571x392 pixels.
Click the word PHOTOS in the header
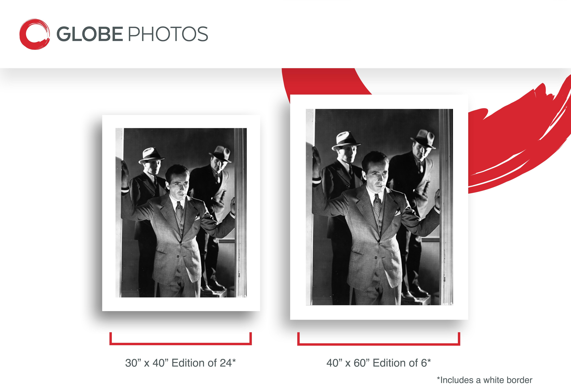pyautogui.click(x=168, y=34)
